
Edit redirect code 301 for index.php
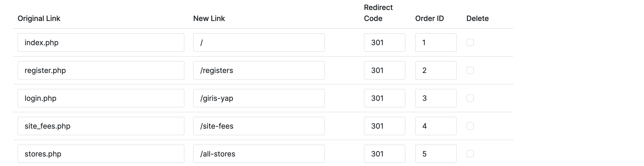(384, 42)
